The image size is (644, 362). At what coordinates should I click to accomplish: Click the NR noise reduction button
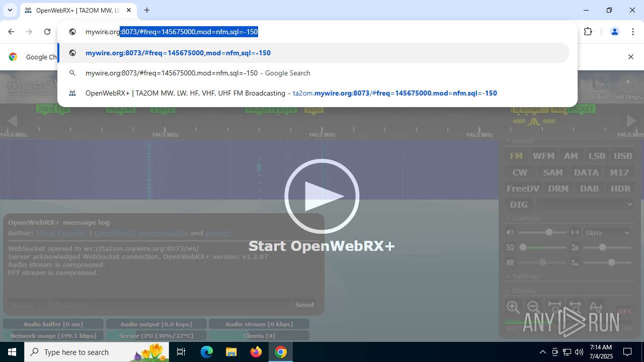[x=510, y=262]
